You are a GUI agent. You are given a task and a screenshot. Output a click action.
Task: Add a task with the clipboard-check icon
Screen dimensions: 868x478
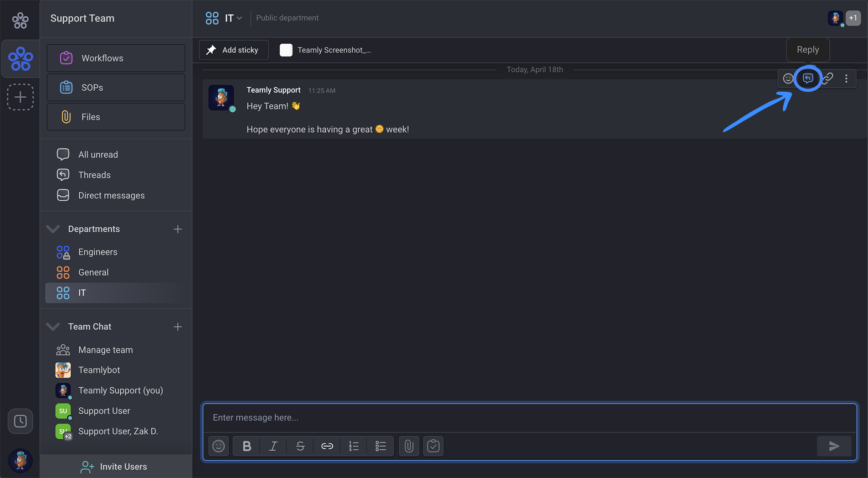point(433,446)
